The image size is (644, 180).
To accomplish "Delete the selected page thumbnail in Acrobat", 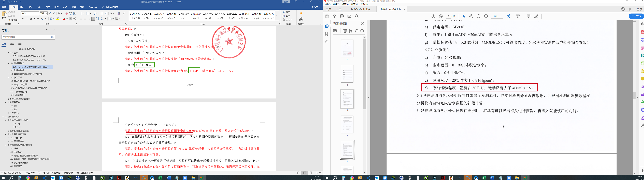I will click(345, 31).
